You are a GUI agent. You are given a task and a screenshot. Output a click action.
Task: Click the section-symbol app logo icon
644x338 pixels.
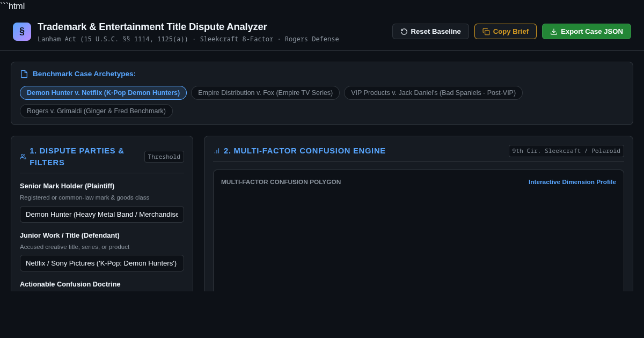click(22, 32)
